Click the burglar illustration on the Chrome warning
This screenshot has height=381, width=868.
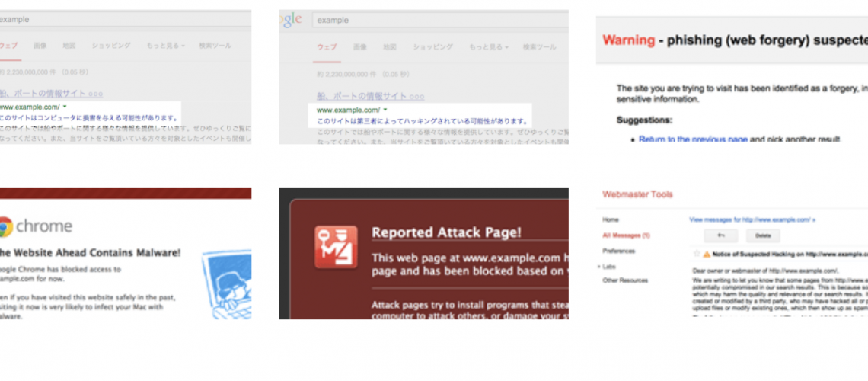click(x=226, y=285)
